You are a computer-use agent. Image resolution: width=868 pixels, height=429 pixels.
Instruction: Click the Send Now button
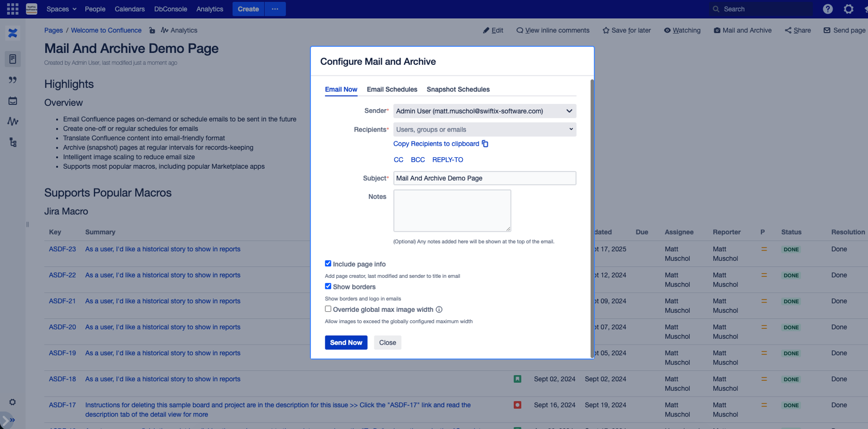pos(346,342)
